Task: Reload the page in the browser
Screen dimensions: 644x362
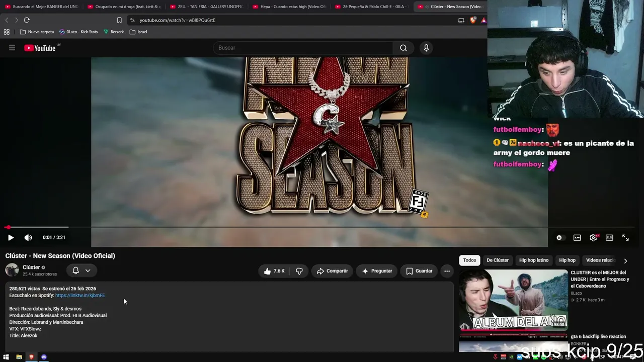Action: [27, 20]
